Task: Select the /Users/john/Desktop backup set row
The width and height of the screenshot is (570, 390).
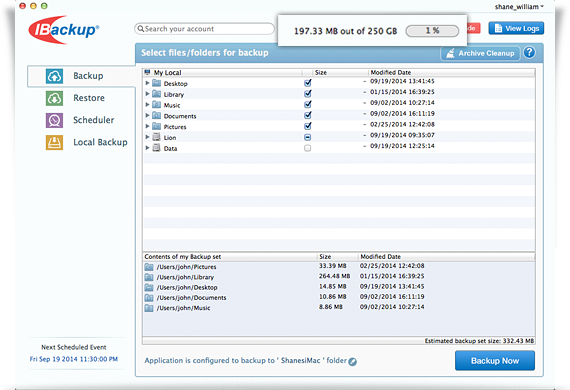Action: pos(339,287)
